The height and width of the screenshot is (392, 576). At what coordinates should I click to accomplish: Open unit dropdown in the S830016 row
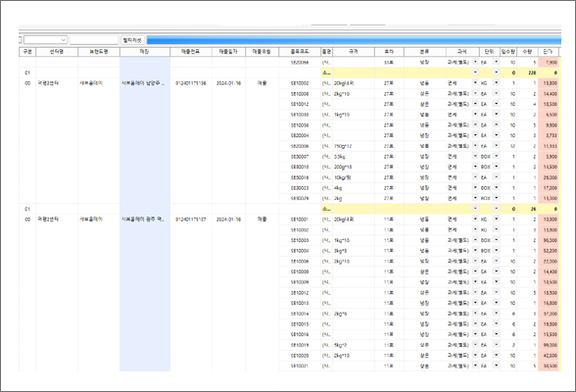(497, 177)
